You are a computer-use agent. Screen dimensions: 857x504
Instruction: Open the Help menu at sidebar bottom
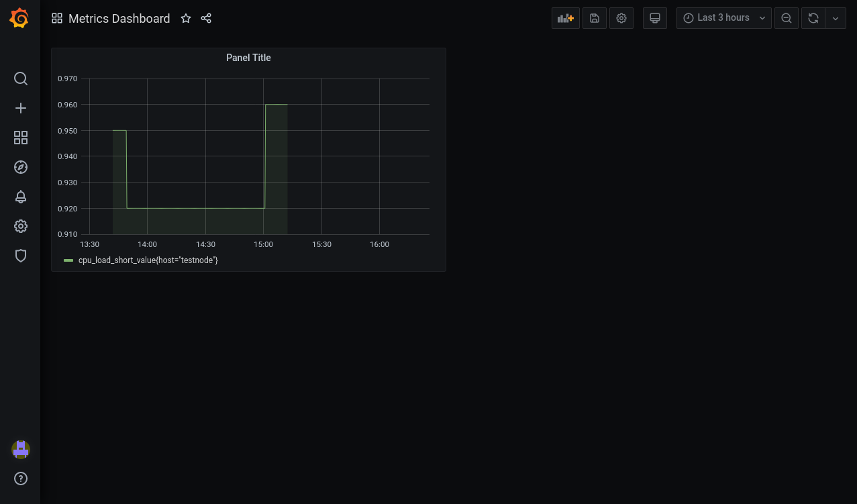tap(20, 478)
